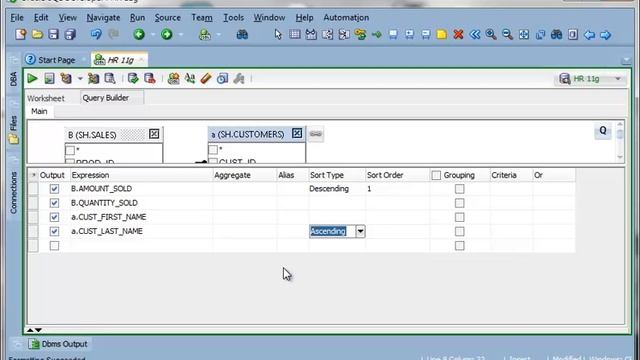Click the table grid icon in the main toolbar
The width and height of the screenshot is (640, 360).
pyautogui.click(x=294, y=34)
